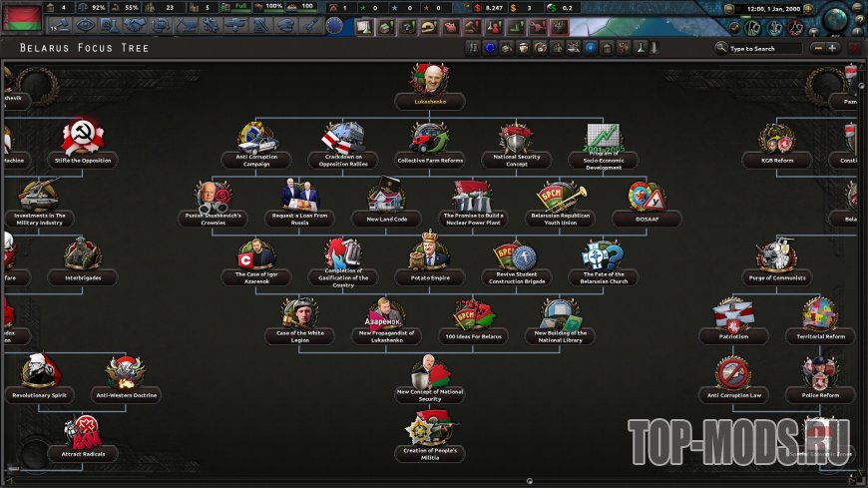The image size is (868, 488).
Task: Toggle the blue EU-flag focus filter
Action: click(489, 48)
